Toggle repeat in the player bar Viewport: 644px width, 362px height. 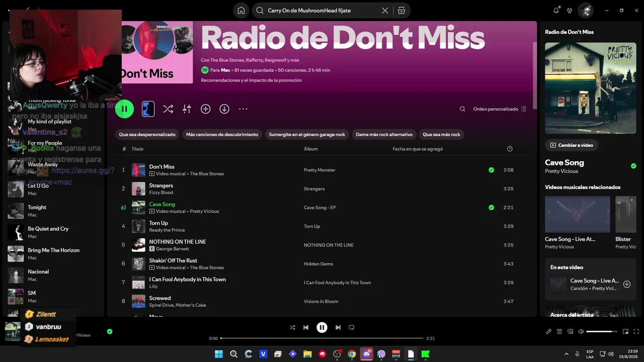click(352, 327)
